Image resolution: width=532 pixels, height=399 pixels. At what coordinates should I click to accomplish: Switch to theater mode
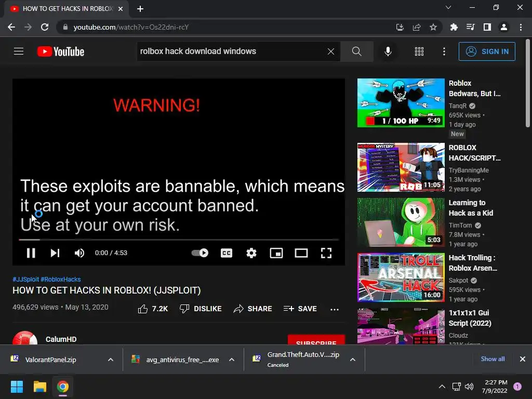point(301,253)
